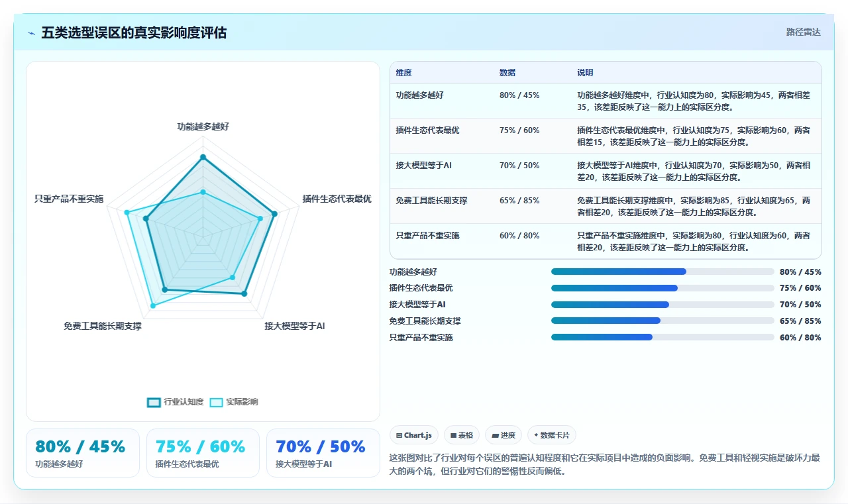
Task: Click the 75% / 60% stat card
Action: point(203,453)
